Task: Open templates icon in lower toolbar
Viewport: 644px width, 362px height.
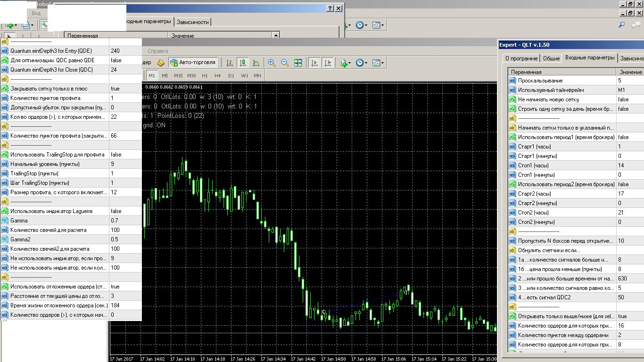Action: [376, 63]
